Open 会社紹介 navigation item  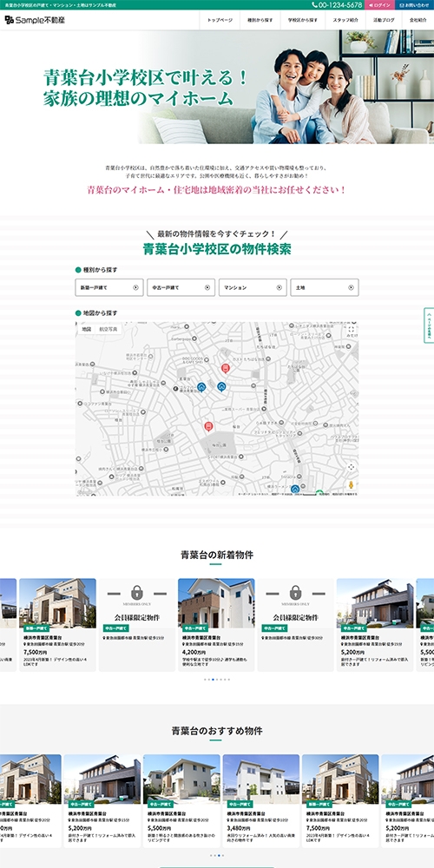pos(418,20)
